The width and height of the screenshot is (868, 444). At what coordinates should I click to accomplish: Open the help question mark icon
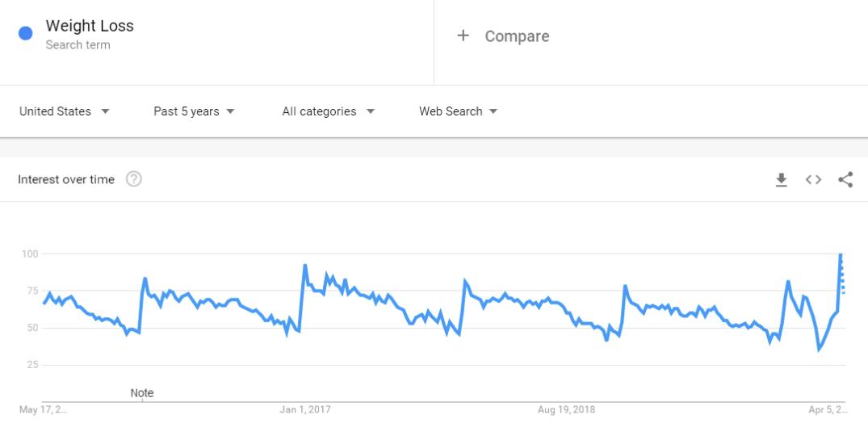[x=133, y=179]
